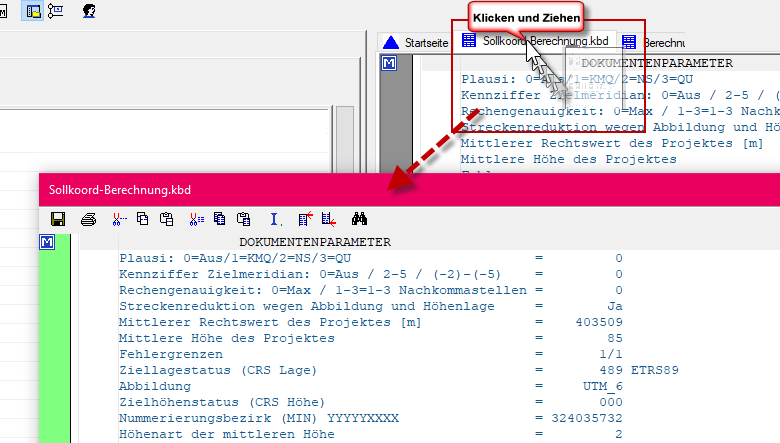
Task: Click the Nummerierungsbezirk value 324035732
Action: (587, 418)
